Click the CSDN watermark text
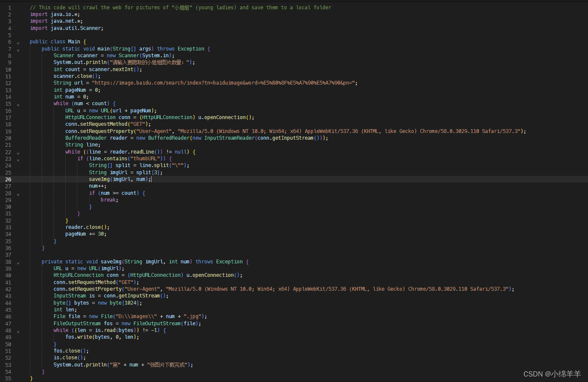Viewport: 588px width, 382px height. (552, 374)
